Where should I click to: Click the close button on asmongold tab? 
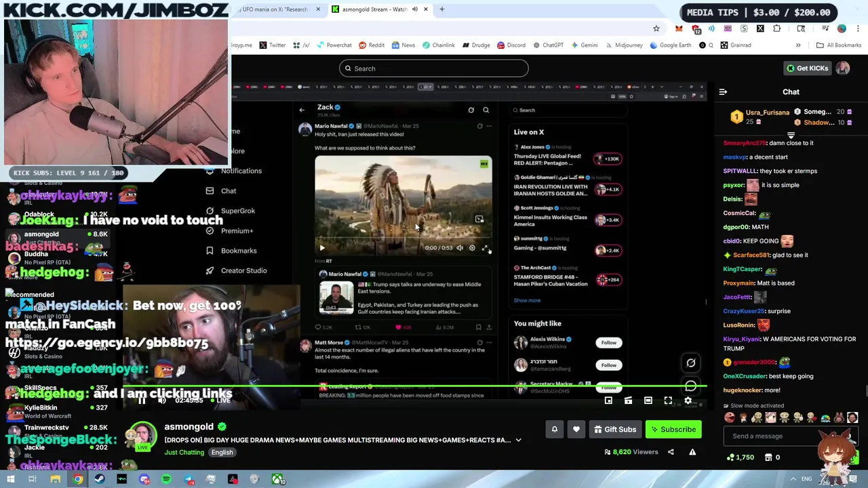[x=425, y=9]
